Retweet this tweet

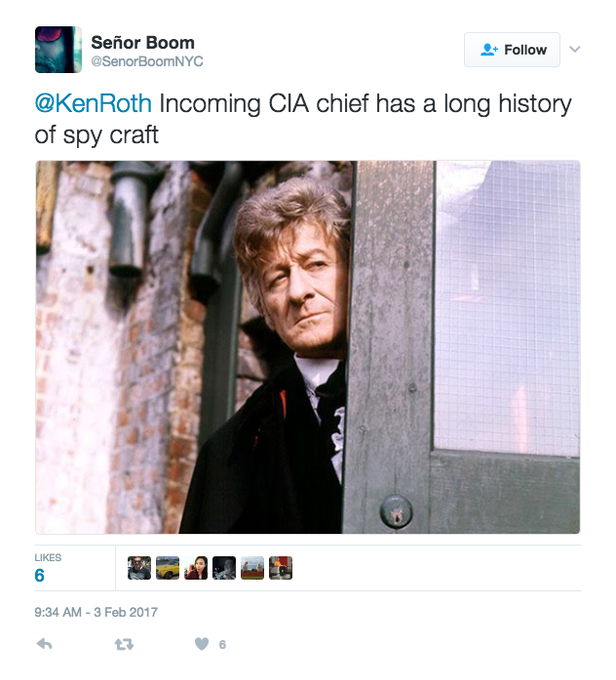click(x=124, y=644)
